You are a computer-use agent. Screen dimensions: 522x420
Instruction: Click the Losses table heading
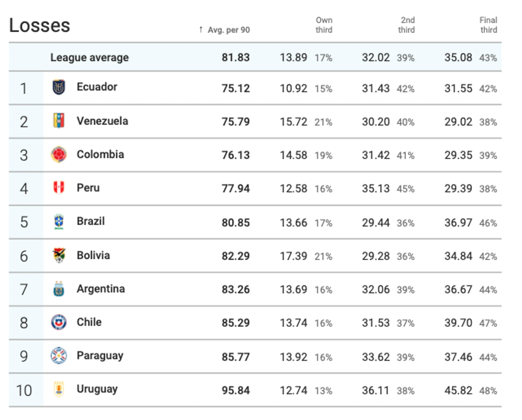point(40,26)
